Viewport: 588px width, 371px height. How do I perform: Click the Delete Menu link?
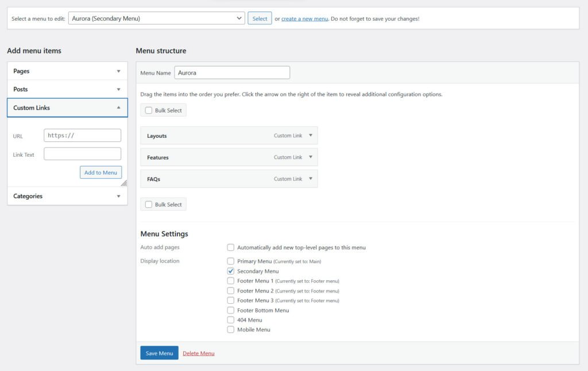pos(199,353)
